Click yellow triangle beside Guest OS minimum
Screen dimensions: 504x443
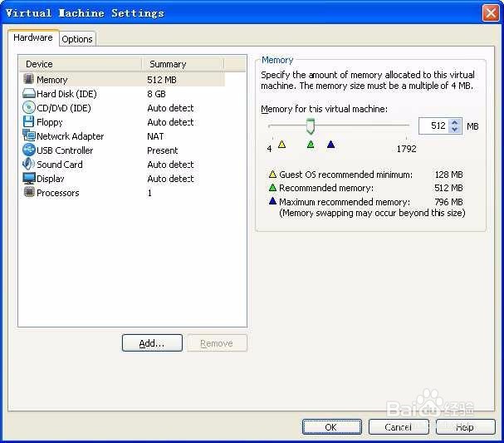[x=272, y=175]
